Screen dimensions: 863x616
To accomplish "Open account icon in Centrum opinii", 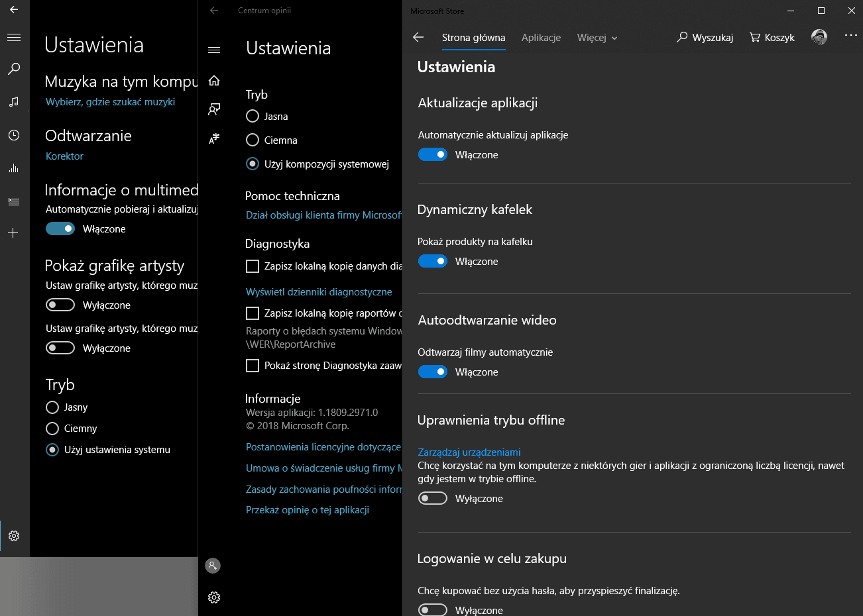I will [213, 566].
